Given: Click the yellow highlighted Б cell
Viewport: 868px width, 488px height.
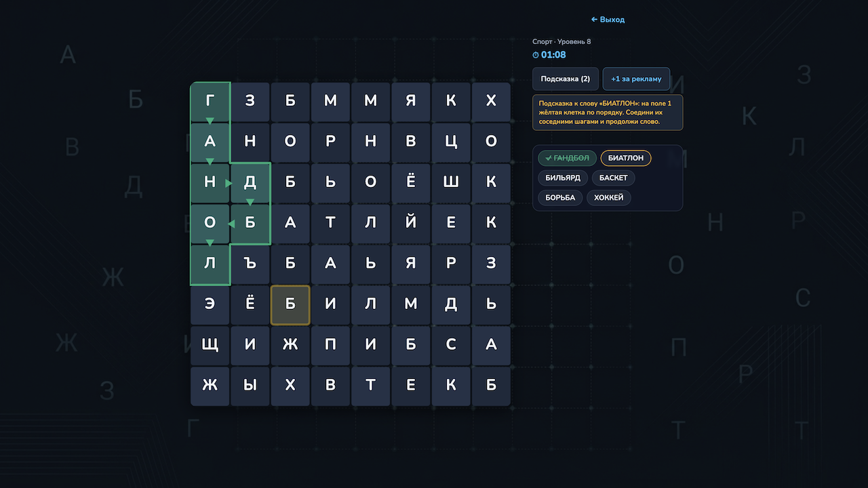Looking at the screenshot, I should [290, 305].
